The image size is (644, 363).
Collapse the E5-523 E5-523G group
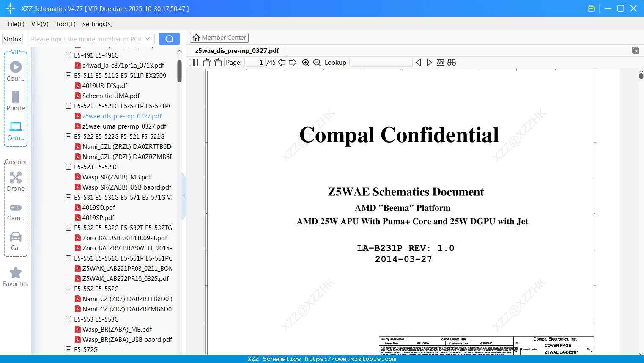tap(69, 167)
